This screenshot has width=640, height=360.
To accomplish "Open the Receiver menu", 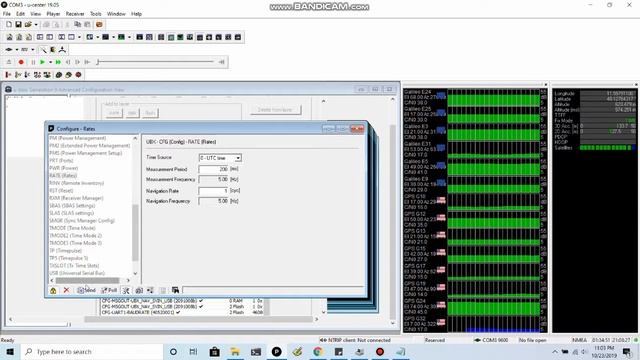I will [x=75, y=14].
